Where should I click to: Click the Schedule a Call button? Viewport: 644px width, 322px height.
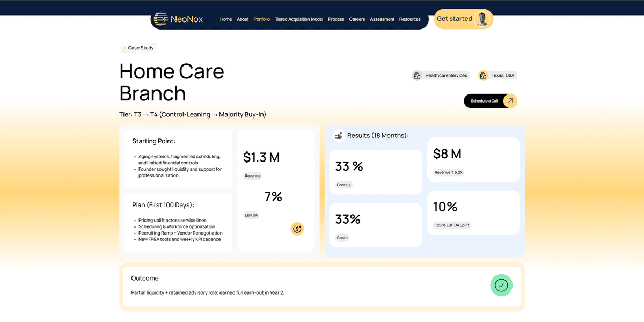tap(484, 101)
